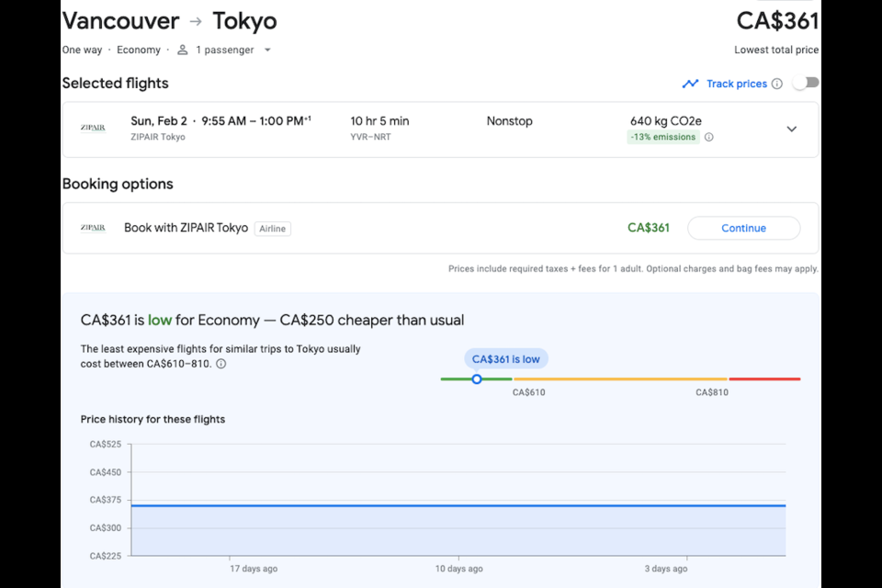Image resolution: width=882 pixels, height=588 pixels.
Task: Click the CA$361 is low tooltip bubble
Action: (x=505, y=359)
